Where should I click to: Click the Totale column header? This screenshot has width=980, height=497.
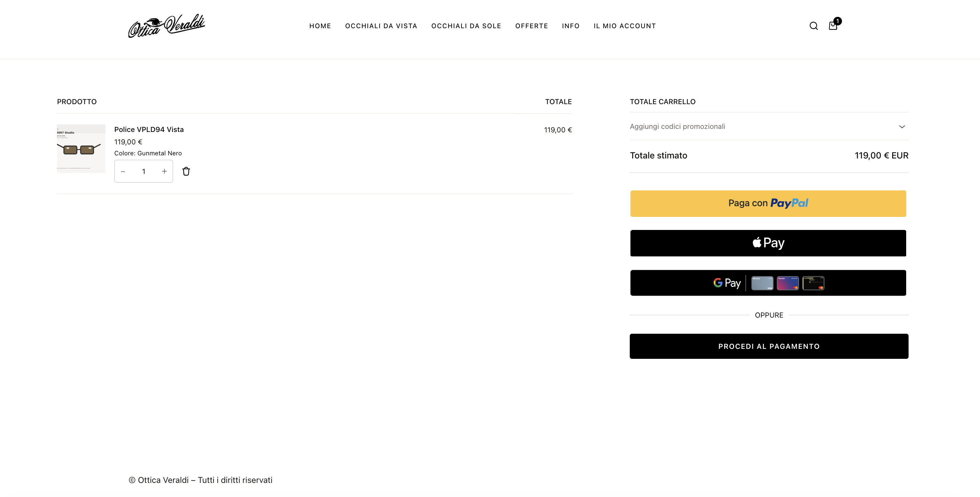[x=558, y=102]
